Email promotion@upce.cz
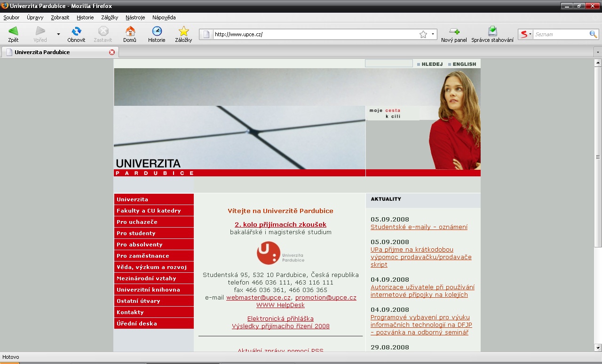Viewport: 602px width, 364px height. point(326,298)
